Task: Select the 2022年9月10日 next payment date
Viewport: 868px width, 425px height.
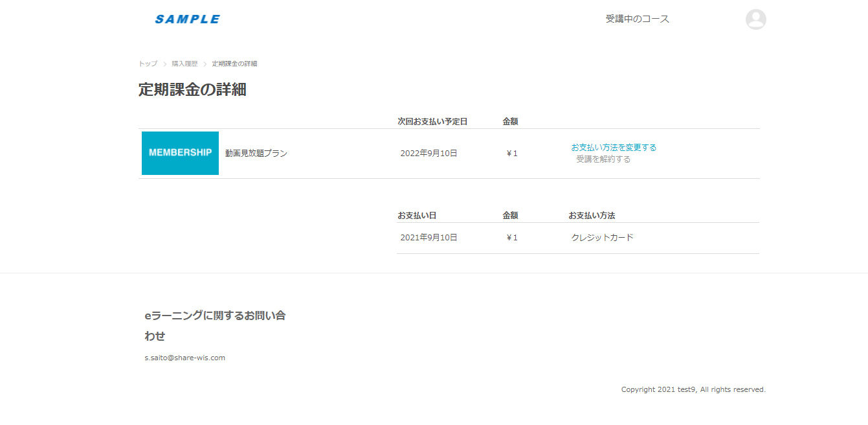Action: (428, 154)
